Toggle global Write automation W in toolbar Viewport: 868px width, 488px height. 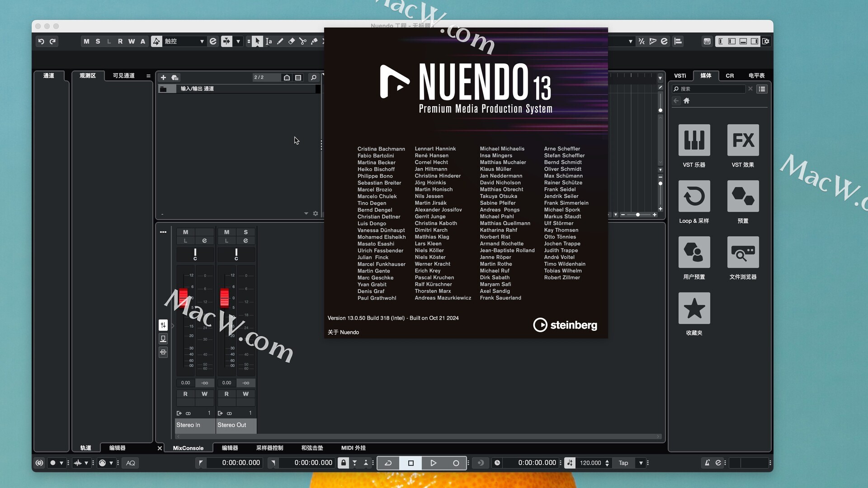pyautogui.click(x=132, y=41)
